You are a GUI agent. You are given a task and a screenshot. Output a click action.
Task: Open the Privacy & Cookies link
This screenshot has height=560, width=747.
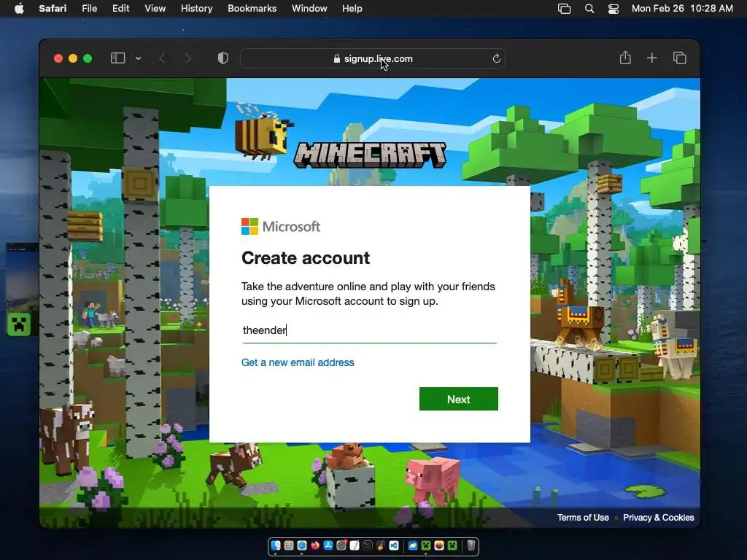[659, 518]
